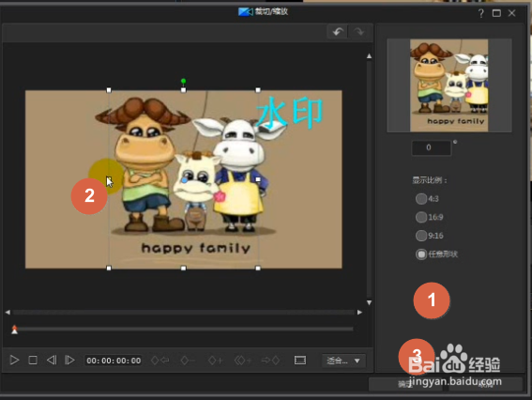Viewport: 532px width, 400px height.
Task: Click the bottom-right crop corner handle
Action: tap(258, 268)
